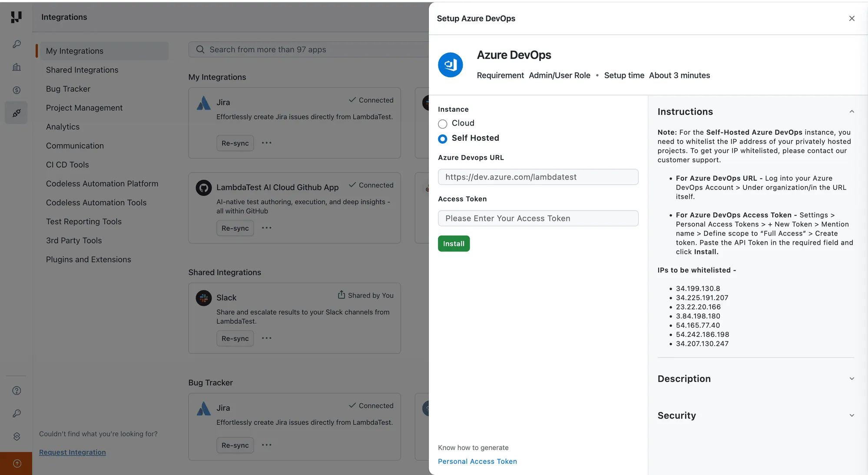Re-sync LambdaTest AI Cloud Github App
The height and width of the screenshot is (475, 868).
pos(235,228)
